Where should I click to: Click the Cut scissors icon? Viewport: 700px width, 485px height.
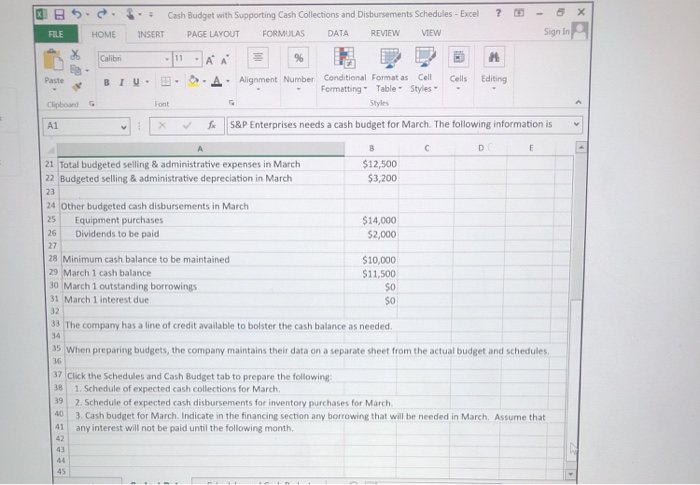(x=75, y=55)
